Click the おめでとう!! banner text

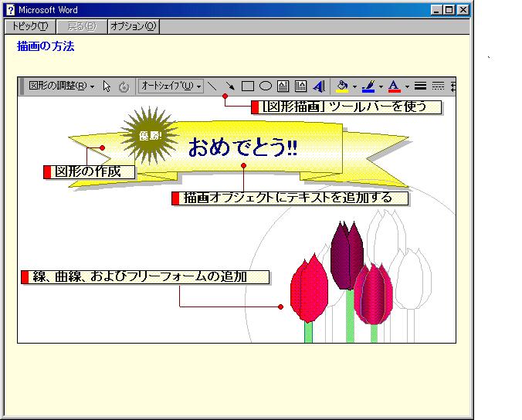242,147
